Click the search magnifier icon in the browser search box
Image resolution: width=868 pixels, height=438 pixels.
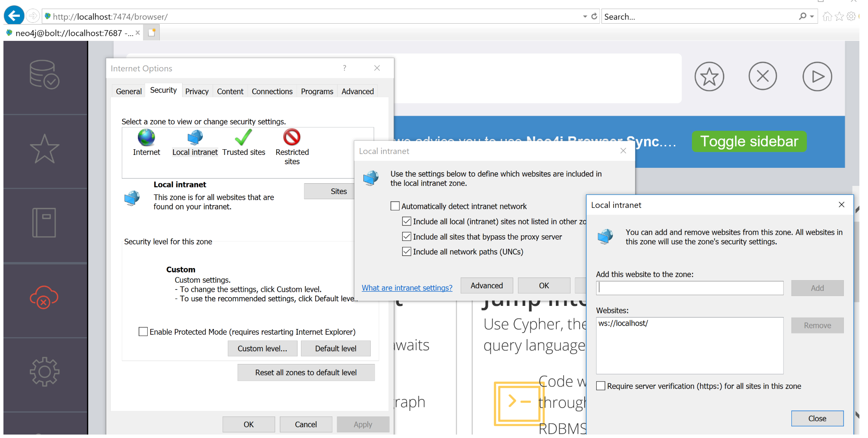click(x=803, y=16)
